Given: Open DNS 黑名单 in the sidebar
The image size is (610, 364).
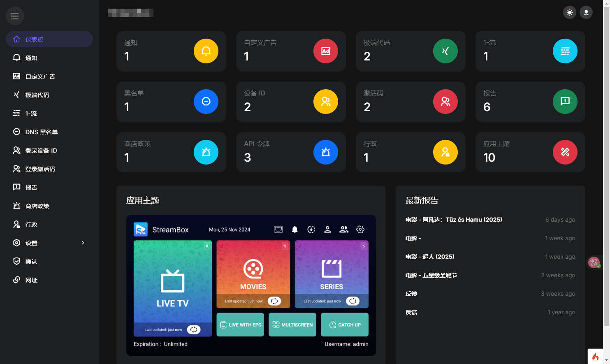Looking at the screenshot, I should 49,132.
